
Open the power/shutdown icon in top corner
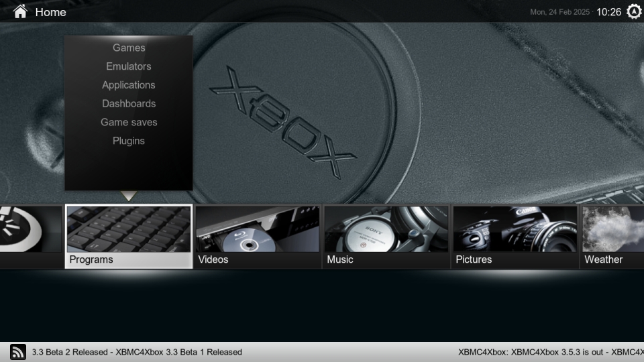[634, 12]
